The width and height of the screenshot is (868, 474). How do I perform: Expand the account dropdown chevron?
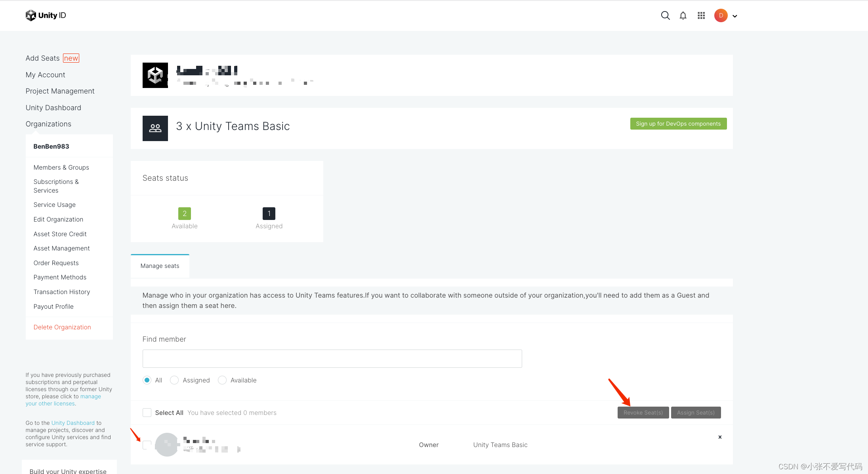tap(735, 16)
